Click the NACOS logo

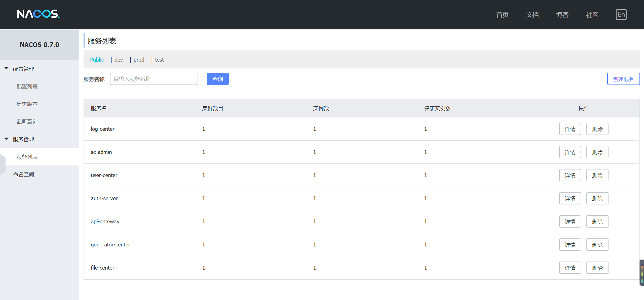[x=38, y=14]
